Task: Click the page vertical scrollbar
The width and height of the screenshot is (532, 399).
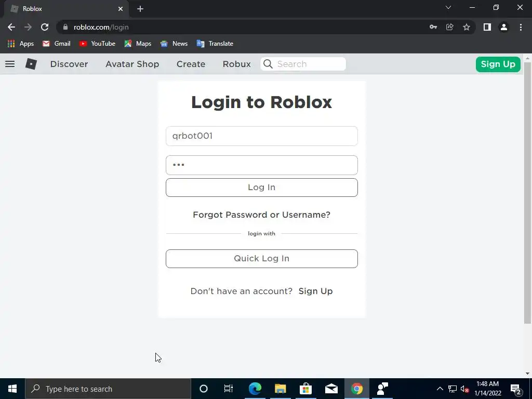Action: 528,193
